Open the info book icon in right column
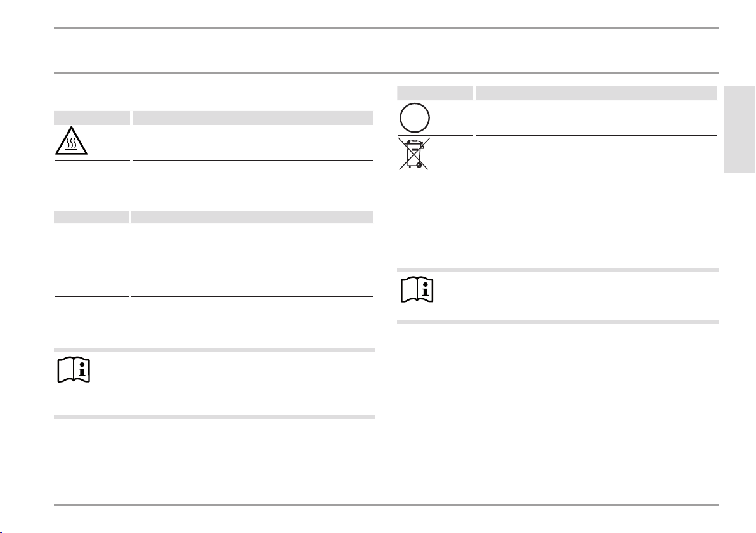 [417, 290]
